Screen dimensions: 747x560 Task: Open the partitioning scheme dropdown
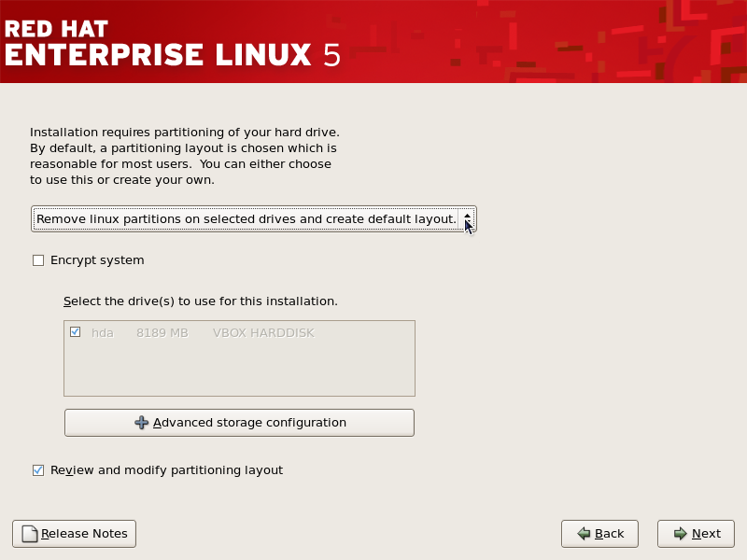(x=253, y=219)
